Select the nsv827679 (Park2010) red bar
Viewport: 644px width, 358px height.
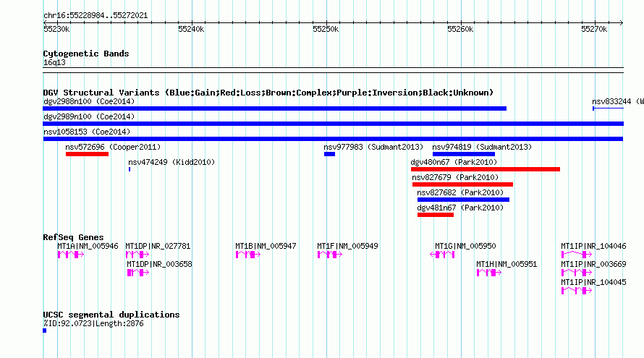tap(462, 184)
